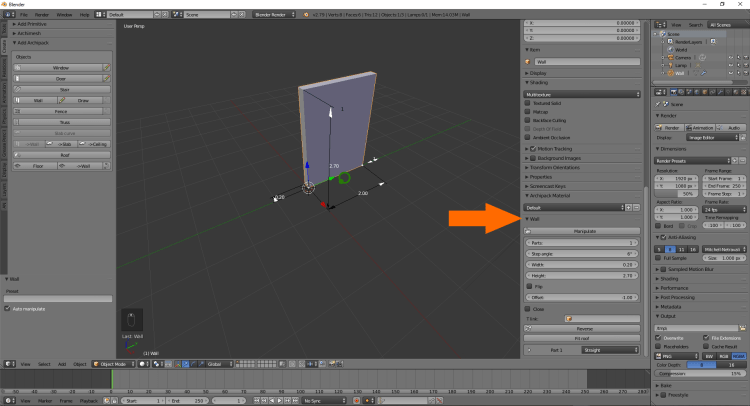Toggle the Auto manipulate checkbox
The height and width of the screenshot is (406, 750).
tap(8, 308)
